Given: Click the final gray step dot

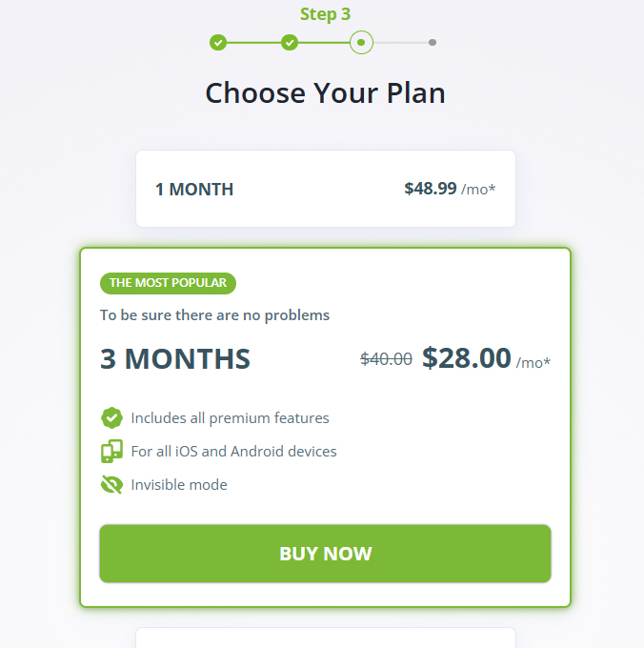Looking at the screenshot, I should (433, 43).
